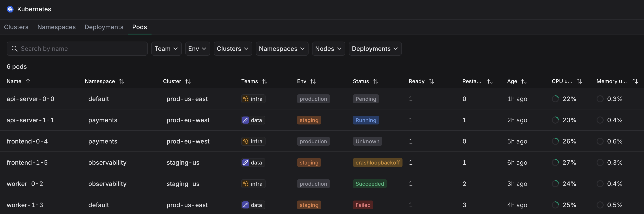Click the crashloopbackoff status badge

[x=378, y=162]
